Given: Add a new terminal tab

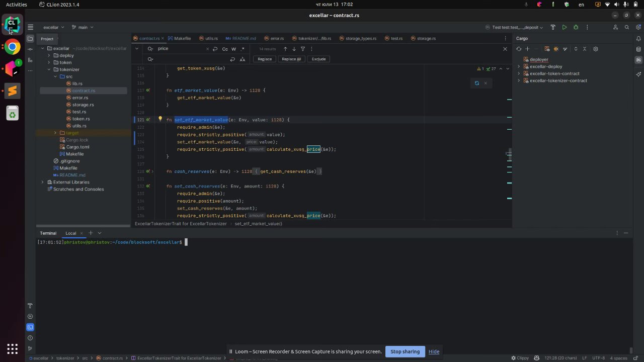Looking at the screenshot, I should coord(91,233).
